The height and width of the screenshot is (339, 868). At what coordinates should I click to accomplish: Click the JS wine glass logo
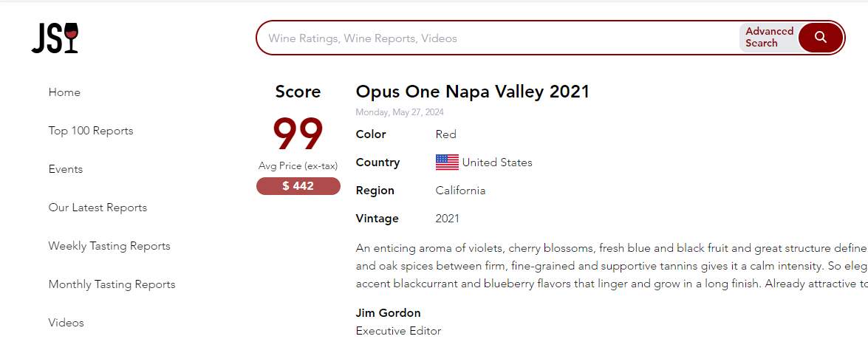point(55,38)
